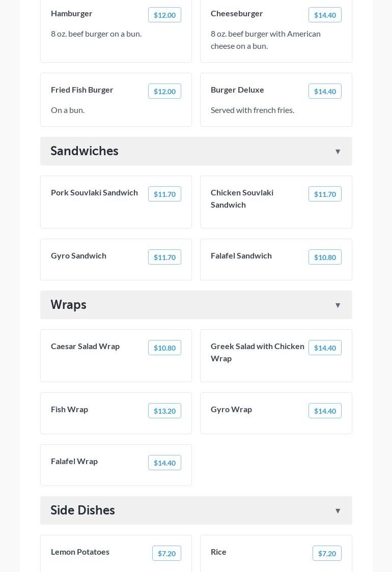Screen dimensions: 392x572
Task: Add Pork Souvlaki Sandwich at $11.70
Action: pyautogui.click(x=164, y=194)
